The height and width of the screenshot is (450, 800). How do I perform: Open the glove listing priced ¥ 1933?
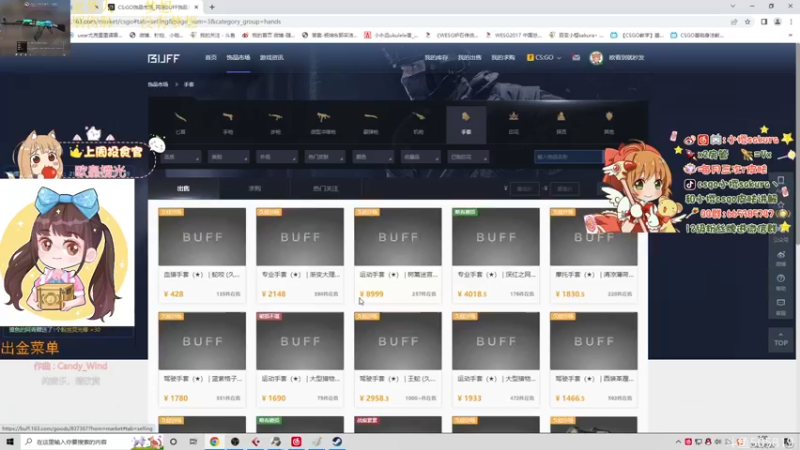click(496, 359)
